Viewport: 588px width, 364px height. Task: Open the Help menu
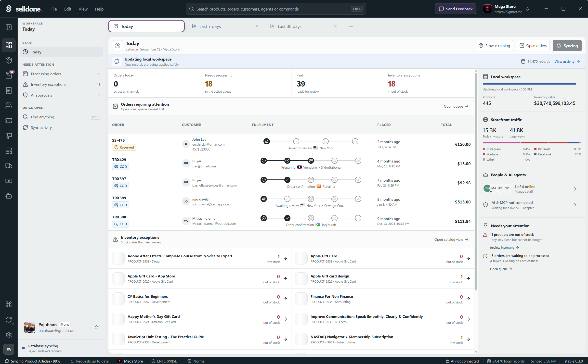coord(99,9)
